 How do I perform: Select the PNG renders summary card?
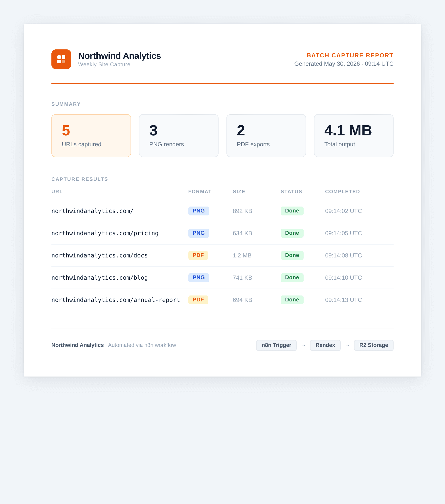point(179,136)
